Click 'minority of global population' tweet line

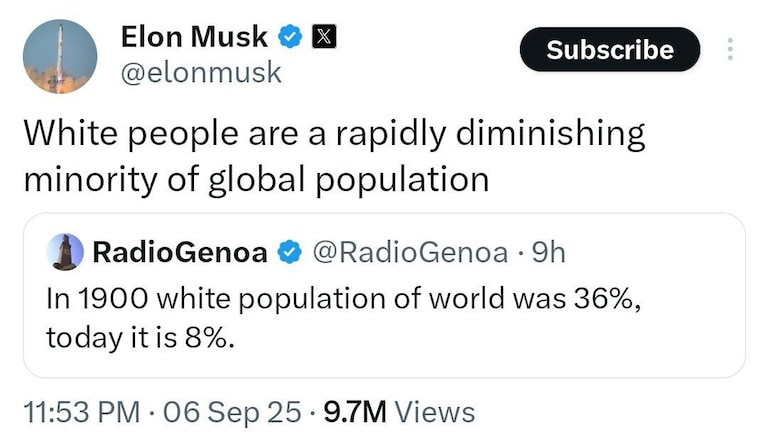256,178
